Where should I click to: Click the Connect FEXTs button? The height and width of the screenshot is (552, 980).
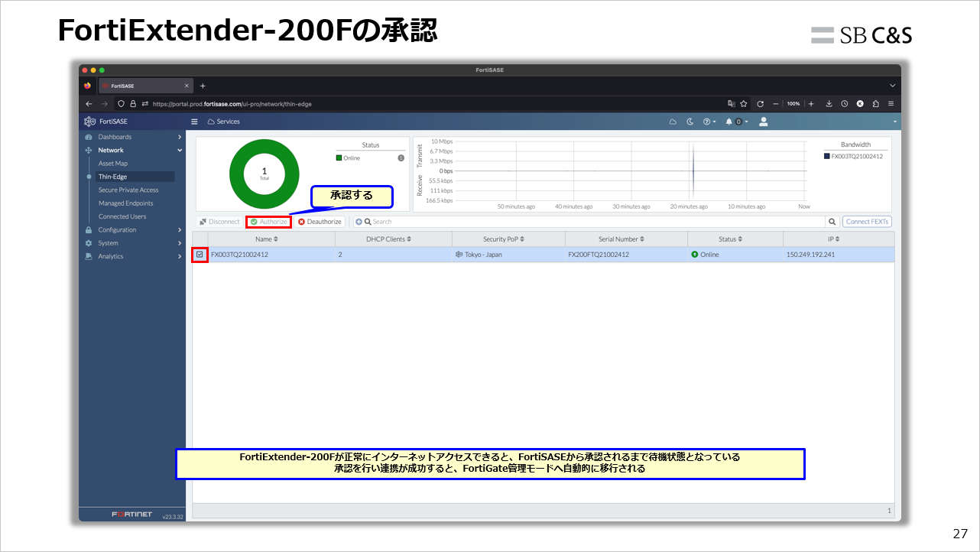(866, 221)
